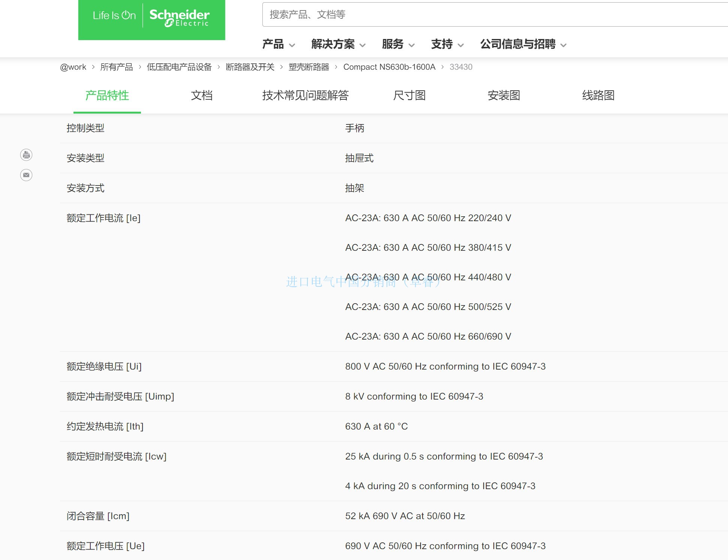The image size is (728, 560).
Task: Switch to the 尺寸图 tab
Action: point(409,96)
